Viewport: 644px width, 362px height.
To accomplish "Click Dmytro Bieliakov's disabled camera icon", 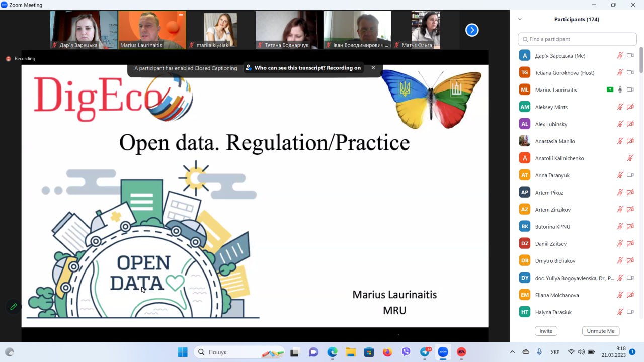I will pos(630,260).
